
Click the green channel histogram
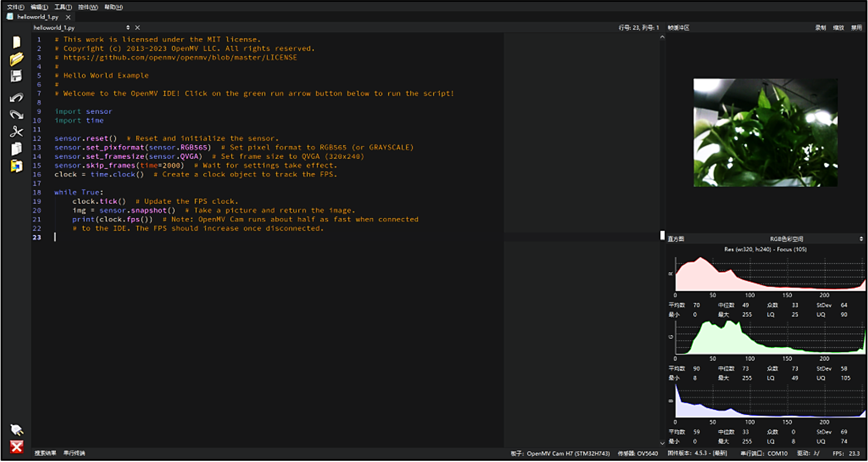(x=770, y=337)
